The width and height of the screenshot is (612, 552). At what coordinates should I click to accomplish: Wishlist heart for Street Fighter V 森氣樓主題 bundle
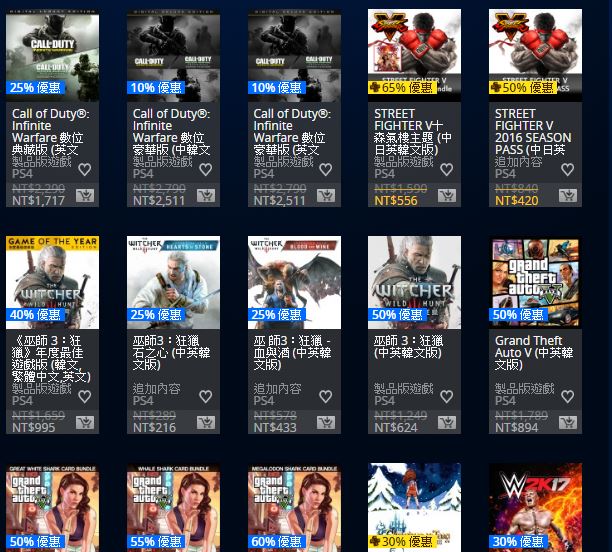tap(447, 169)
